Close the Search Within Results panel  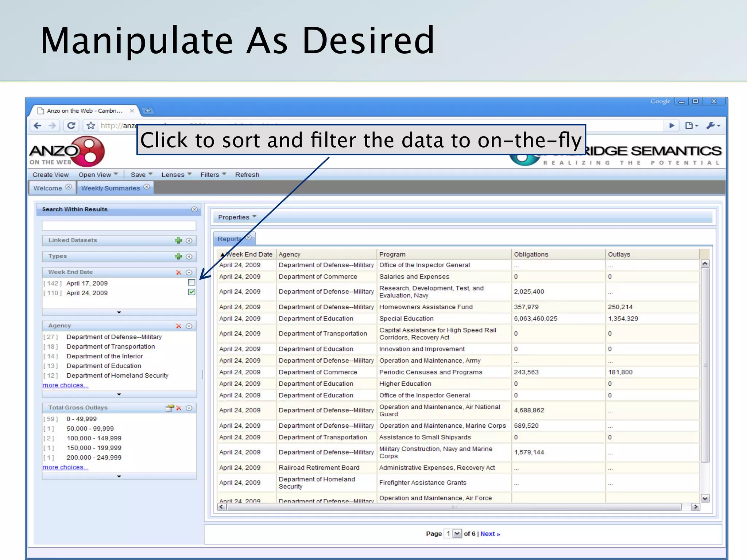194,209
